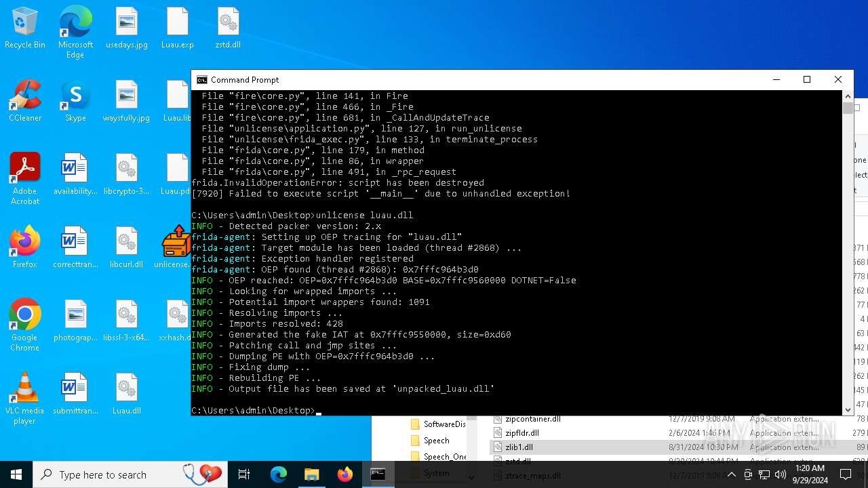
Task: Select correcttran Word document on desktop
Action: point(75,248)
